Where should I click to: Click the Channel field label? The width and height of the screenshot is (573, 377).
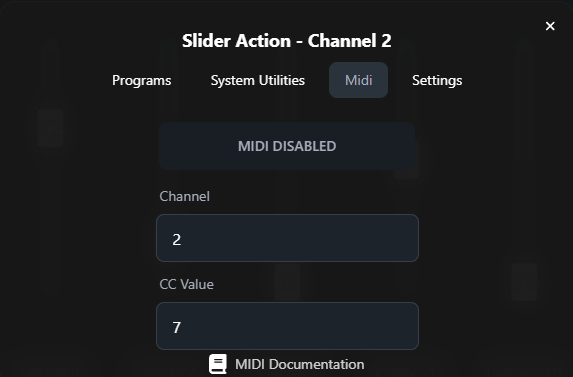coord(185,197)
